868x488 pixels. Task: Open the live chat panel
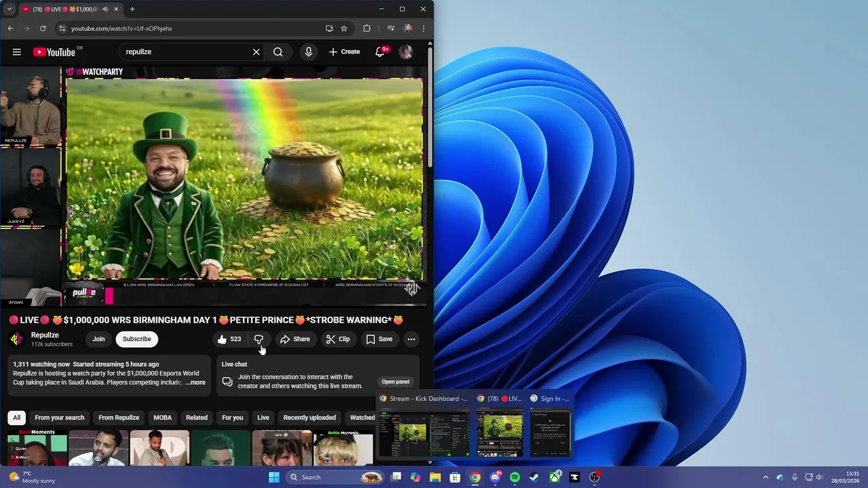tap(395, 382)
